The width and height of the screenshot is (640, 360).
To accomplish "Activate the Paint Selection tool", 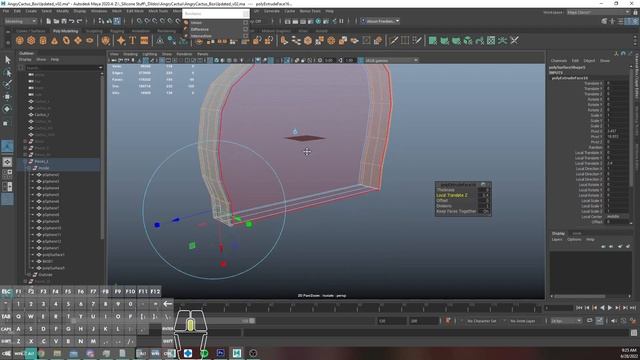I will 7,84.
